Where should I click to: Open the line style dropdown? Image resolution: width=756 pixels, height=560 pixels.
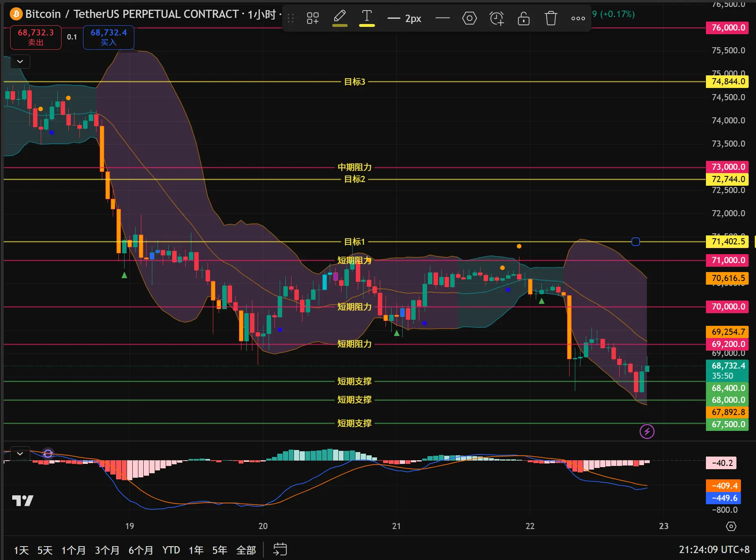tap(443, 18)
